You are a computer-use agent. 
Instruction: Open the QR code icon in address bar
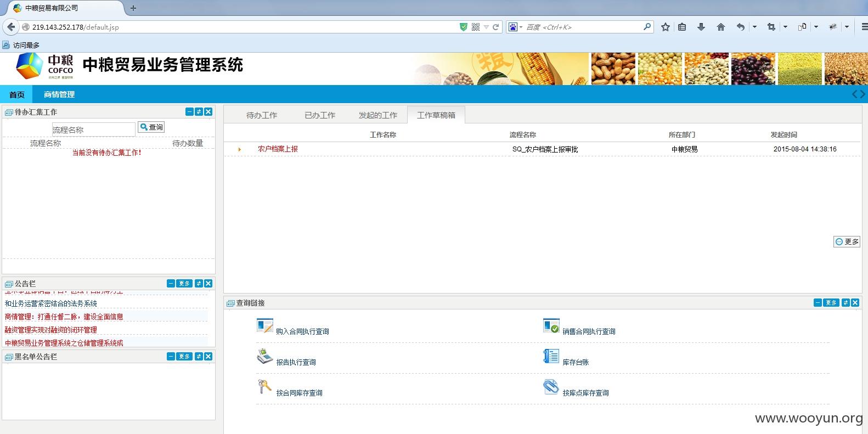click(476, 27)
